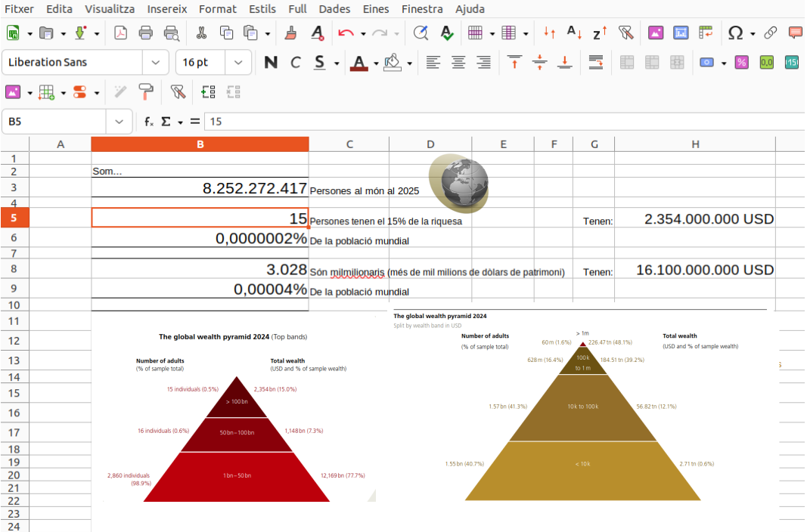Click the Cut scissors icon
The width and height of the screenshot is (807, 532).
201,33
